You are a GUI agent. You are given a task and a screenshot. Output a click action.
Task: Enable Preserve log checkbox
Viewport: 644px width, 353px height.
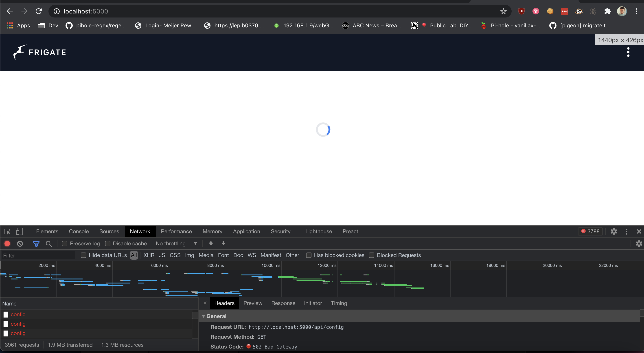click(64, 244)
